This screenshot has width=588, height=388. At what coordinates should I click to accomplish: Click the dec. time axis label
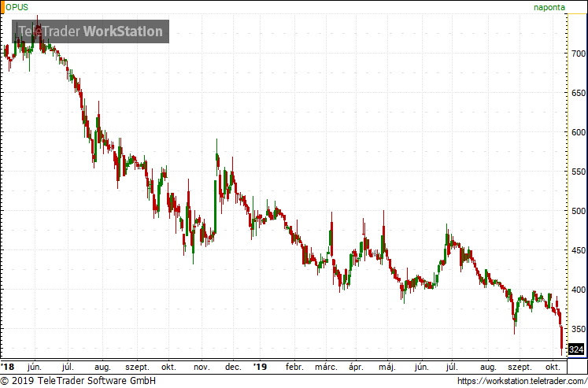[x=233, y=367]
